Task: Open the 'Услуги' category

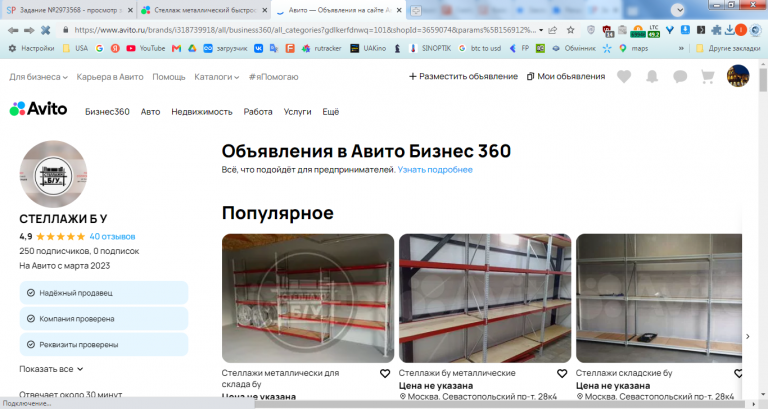Action: click(297, 112)
